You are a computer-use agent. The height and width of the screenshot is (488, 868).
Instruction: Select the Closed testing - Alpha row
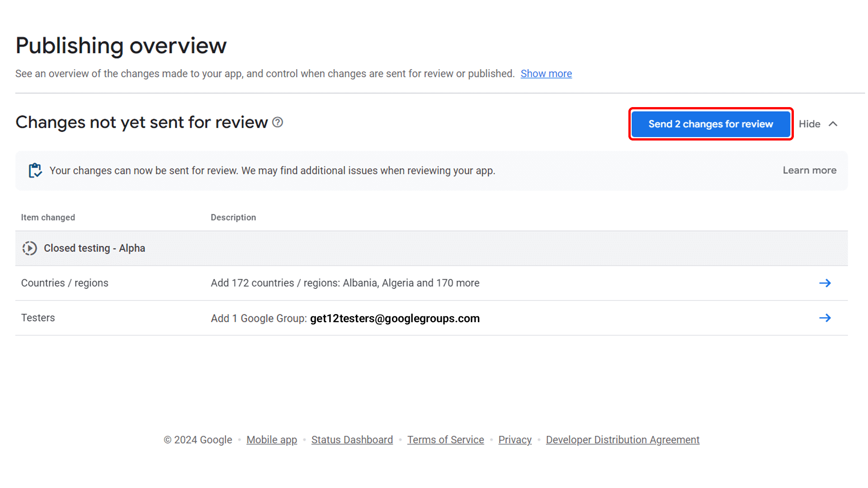94,248
